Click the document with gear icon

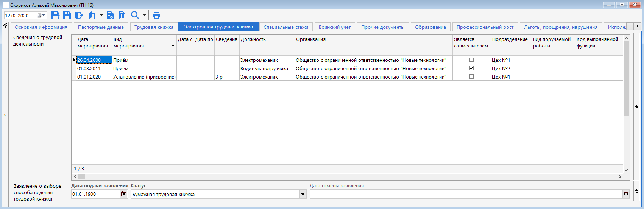pos(110,15)
